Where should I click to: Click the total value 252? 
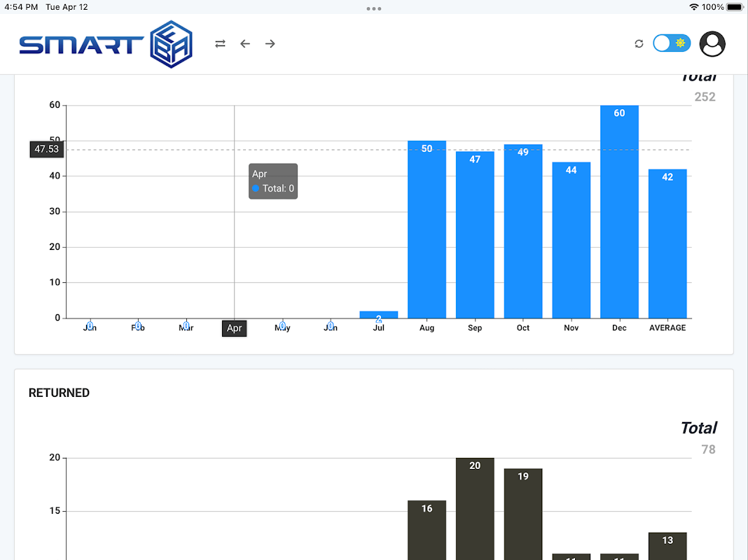pyautogui.click(x=705, y=97)
